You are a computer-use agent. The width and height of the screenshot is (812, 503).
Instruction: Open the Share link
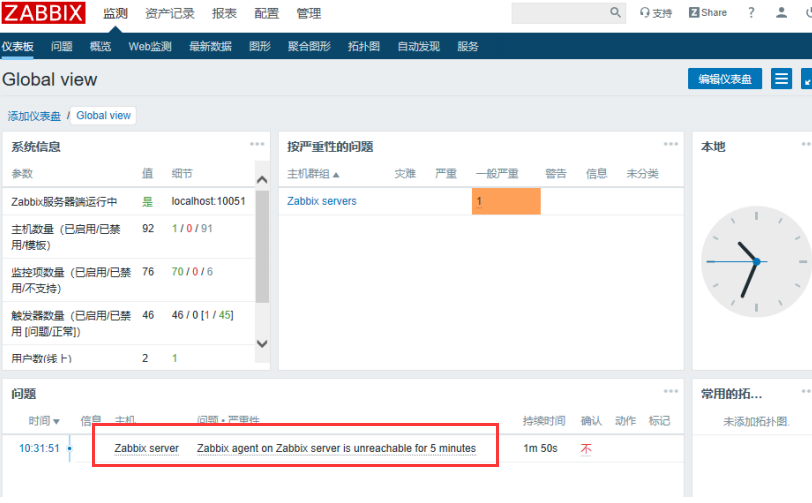pos(708,12)
